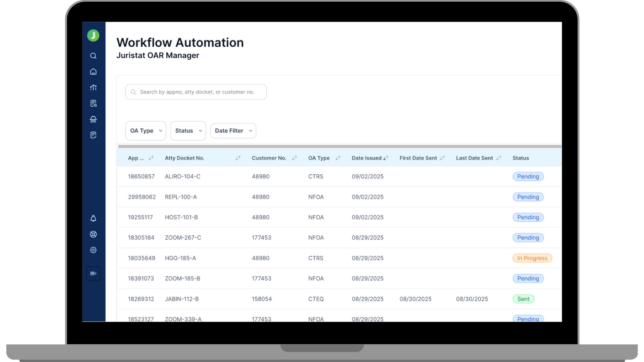Image resolution: width=644 pixels, height=362 pixels.
Task: Open the checklist document sidebar icon
Action: tap(93, 135)
